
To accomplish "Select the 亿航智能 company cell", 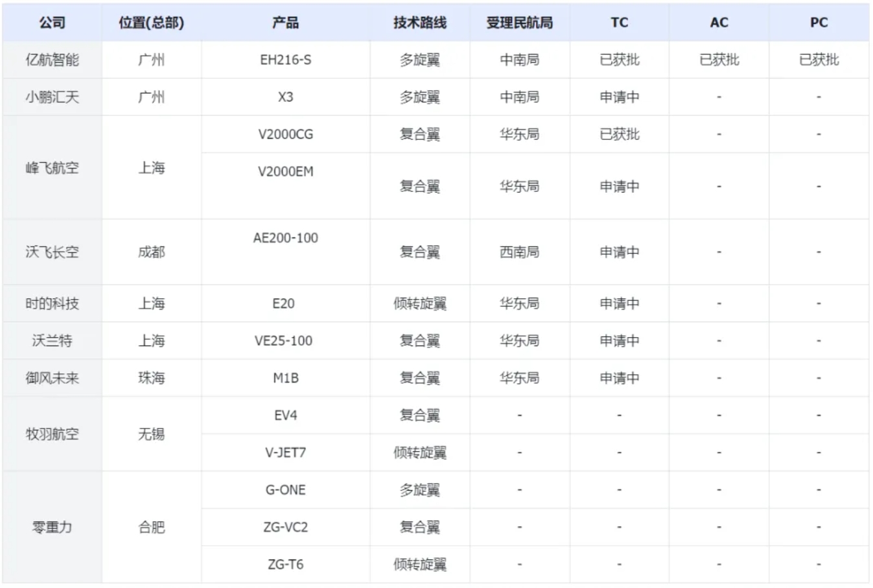I will click(52, 60).
